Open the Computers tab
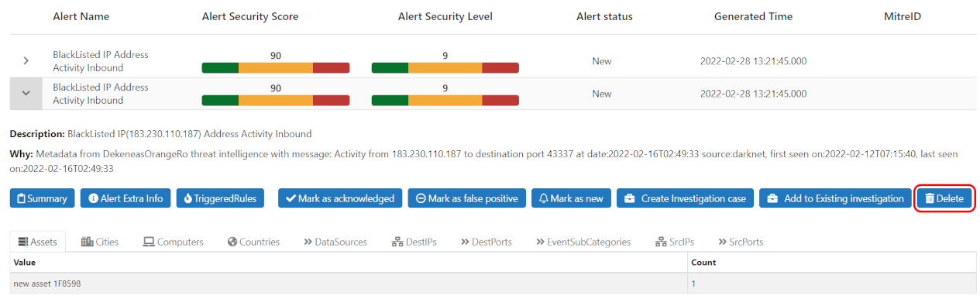The image size is (980, 299). click(x=174, y=242)
